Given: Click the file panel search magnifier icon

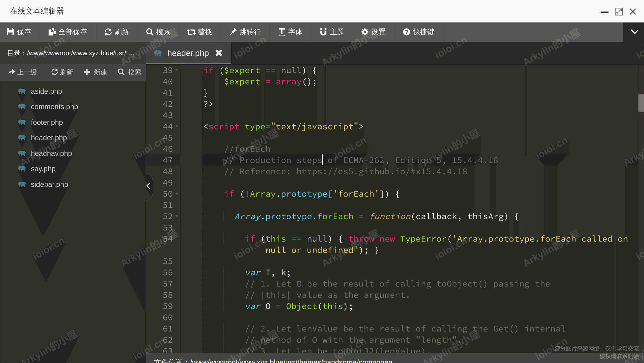Looking at the screenshot, I should click(121, 72).
